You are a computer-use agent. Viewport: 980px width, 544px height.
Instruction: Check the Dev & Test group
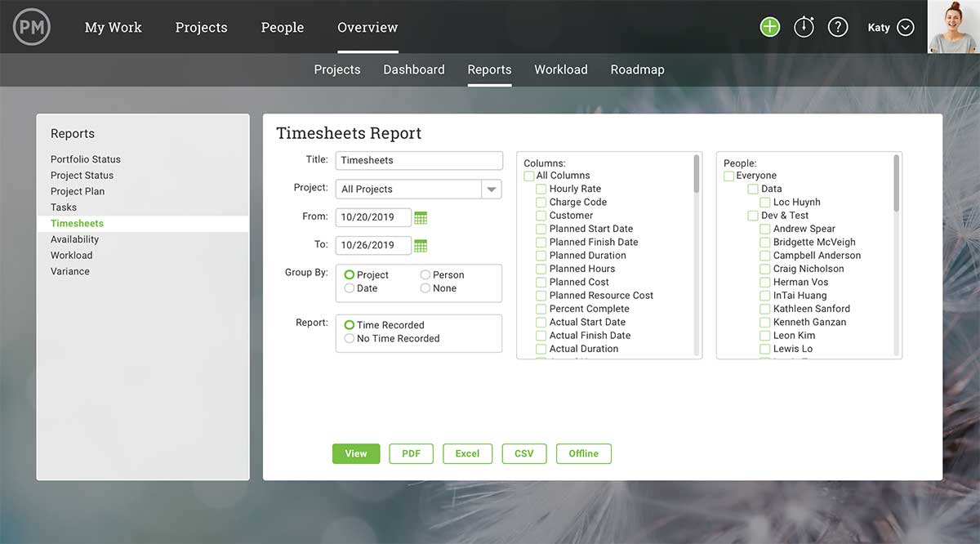pos(753,216)
